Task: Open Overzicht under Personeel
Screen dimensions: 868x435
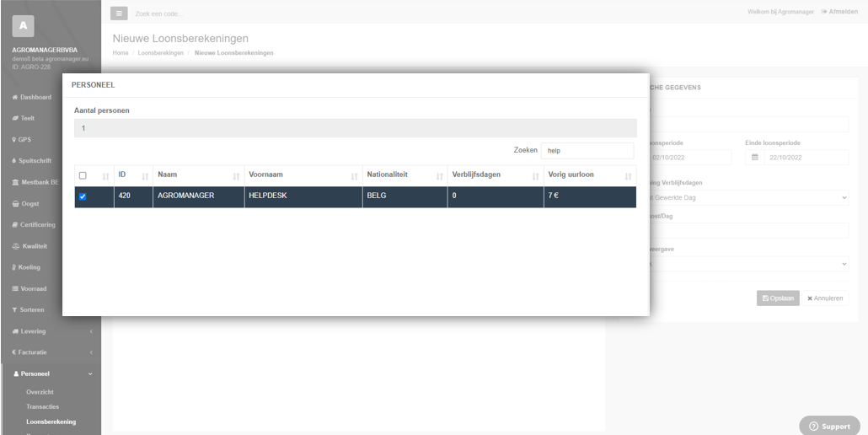Action: click(40, 392)
